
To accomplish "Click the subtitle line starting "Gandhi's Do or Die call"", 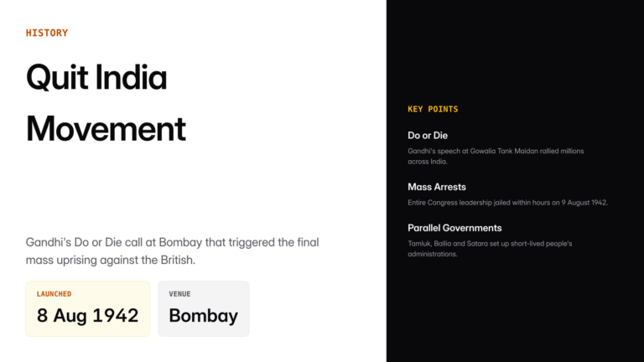I will tap(172, 242).
